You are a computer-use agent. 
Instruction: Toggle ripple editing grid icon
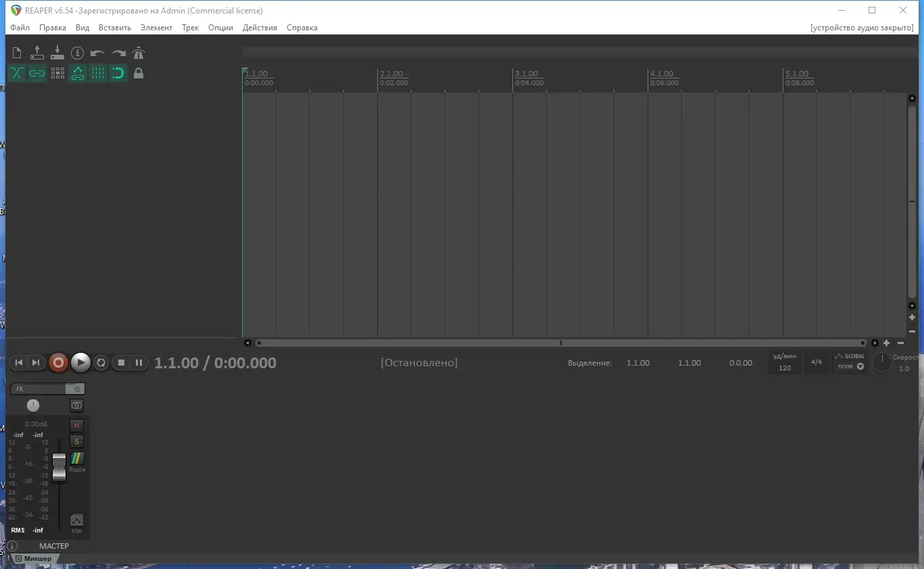point(57,73)
